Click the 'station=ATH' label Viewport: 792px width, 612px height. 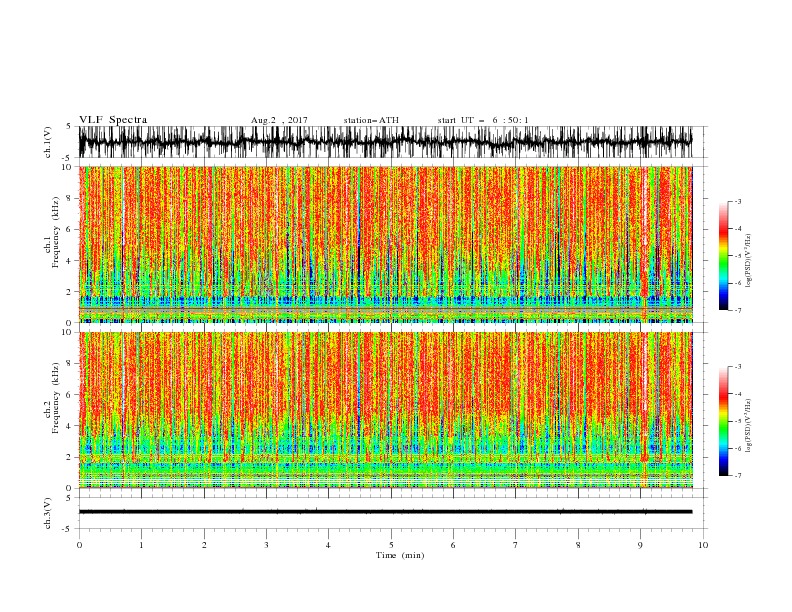click(x=371, y=120)
